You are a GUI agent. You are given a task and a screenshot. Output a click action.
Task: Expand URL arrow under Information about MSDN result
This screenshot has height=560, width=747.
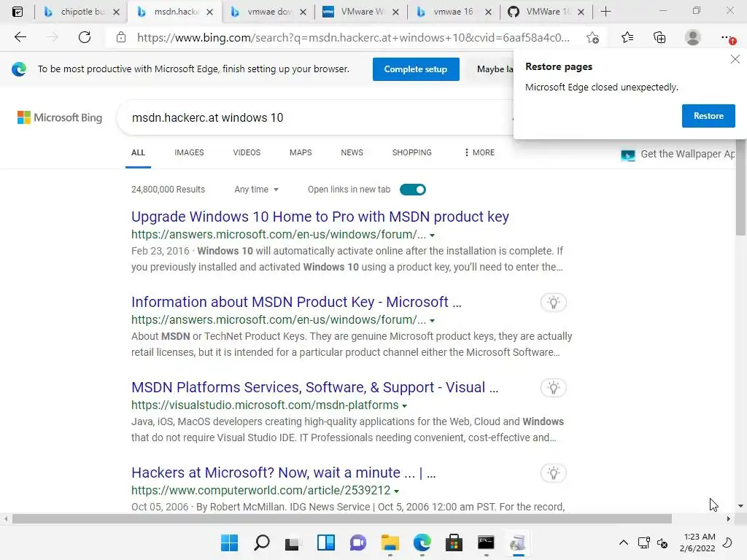432,321
